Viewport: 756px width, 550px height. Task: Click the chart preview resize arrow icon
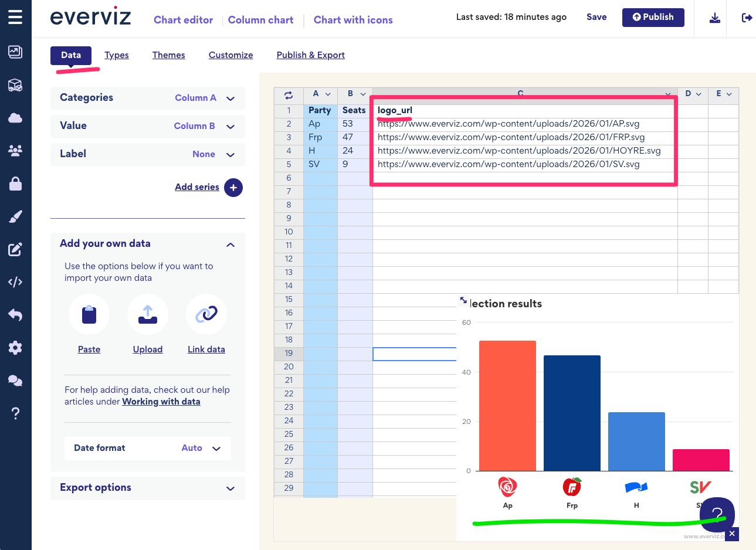pyautogui.click(x=463, y=300)
